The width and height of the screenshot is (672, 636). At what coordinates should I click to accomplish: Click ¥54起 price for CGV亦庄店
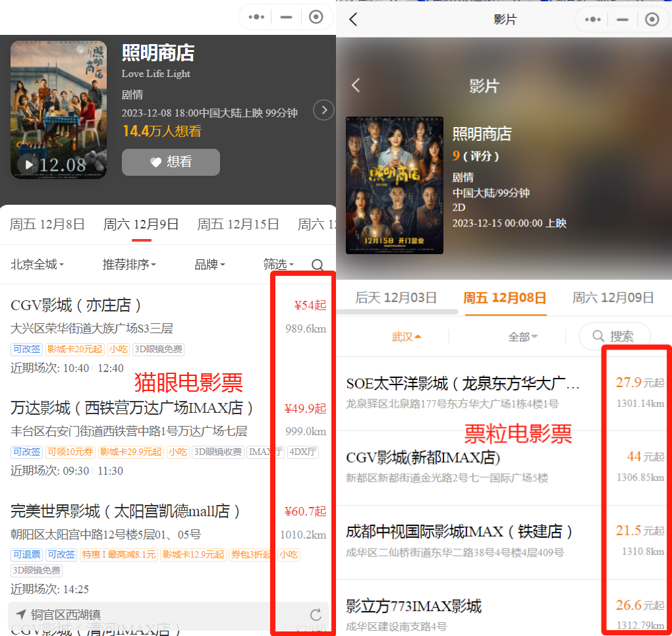point(310,305)
